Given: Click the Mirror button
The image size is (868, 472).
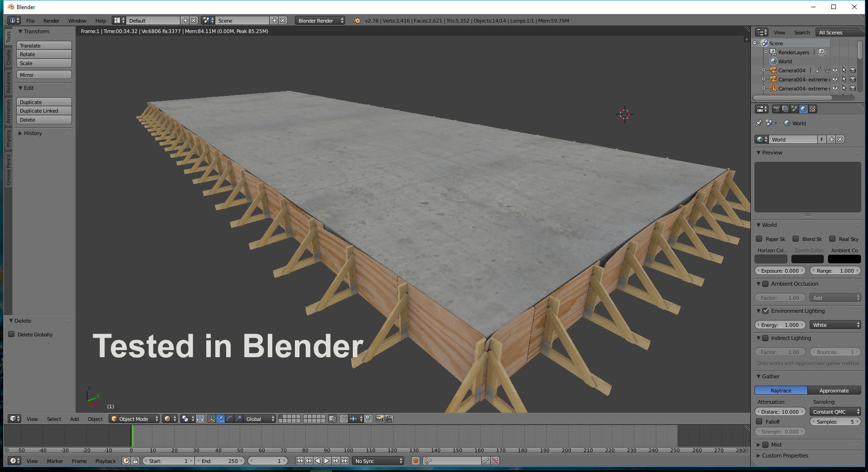Looking at the screenshot, I should pyautogui.click(x=44, y=75).
